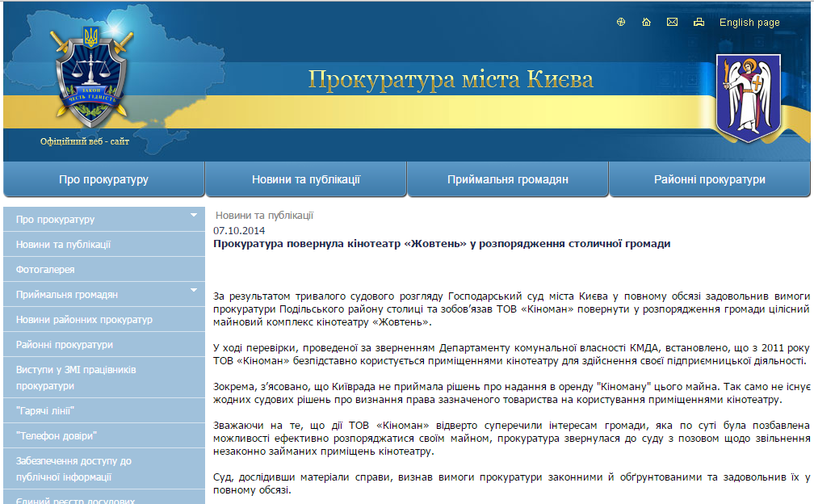Click the paragraph starting "Зважаючи на те"
814x504 pixels.
coord(511,438)
